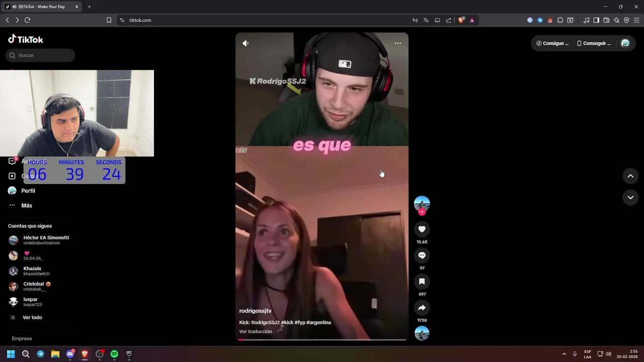The width and height of the screenshot is (644, 362).
Task: Open Héctor EA Simonetti's account
Action: click(x=39, y=240)
